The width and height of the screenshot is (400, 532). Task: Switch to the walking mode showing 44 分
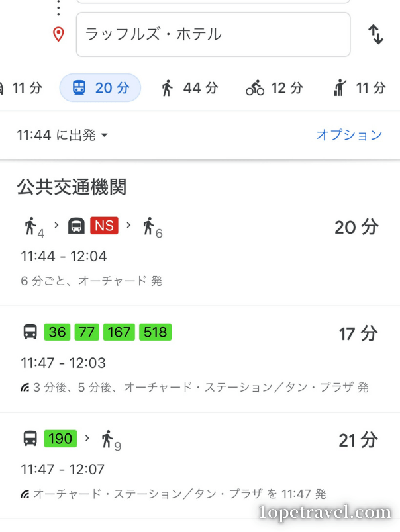coord(189,88)
